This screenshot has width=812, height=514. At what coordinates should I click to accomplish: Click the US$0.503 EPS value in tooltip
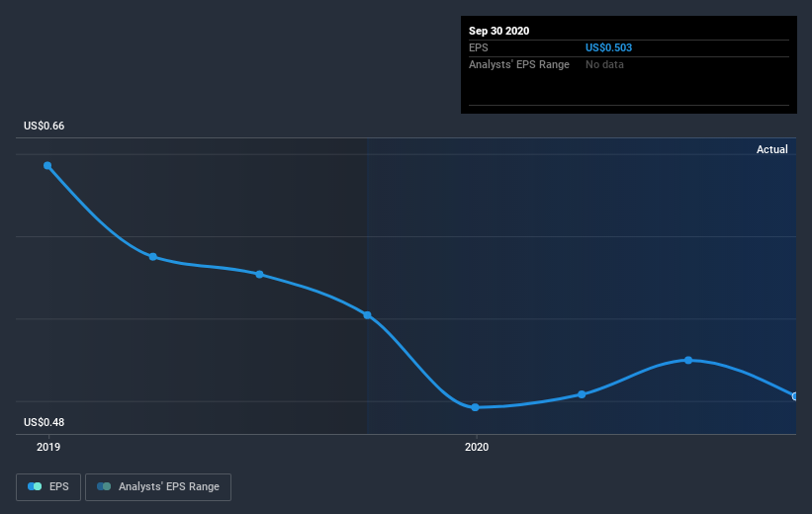point(608,47)
